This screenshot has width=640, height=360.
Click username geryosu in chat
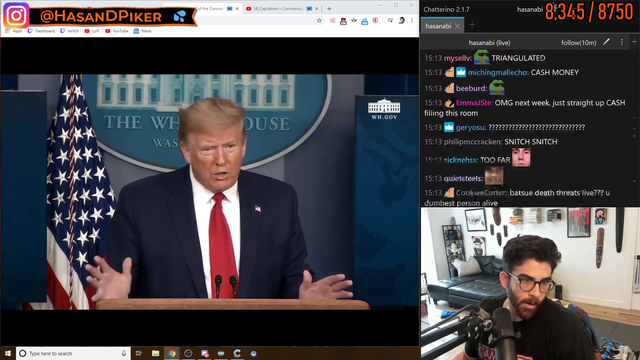[471, 127]
